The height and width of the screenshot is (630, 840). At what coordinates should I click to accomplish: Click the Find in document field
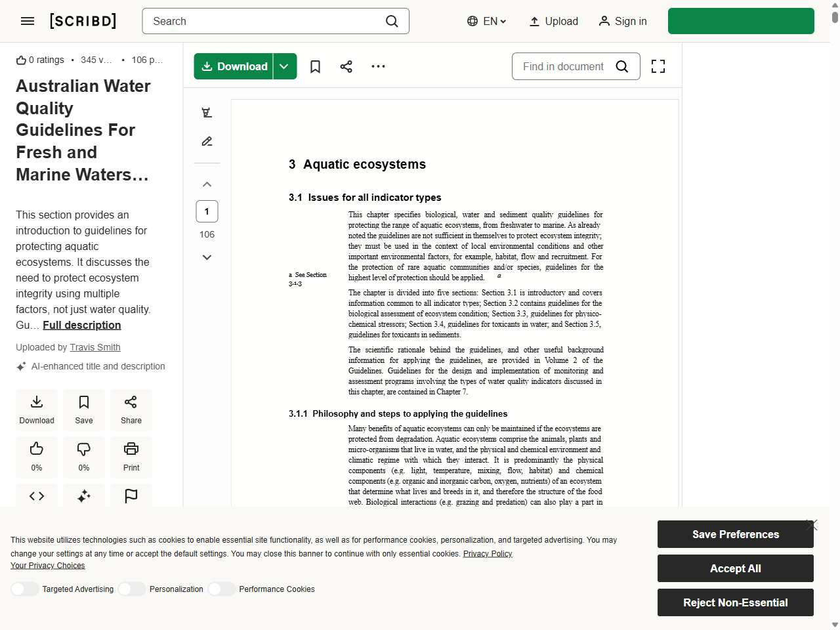563,66
